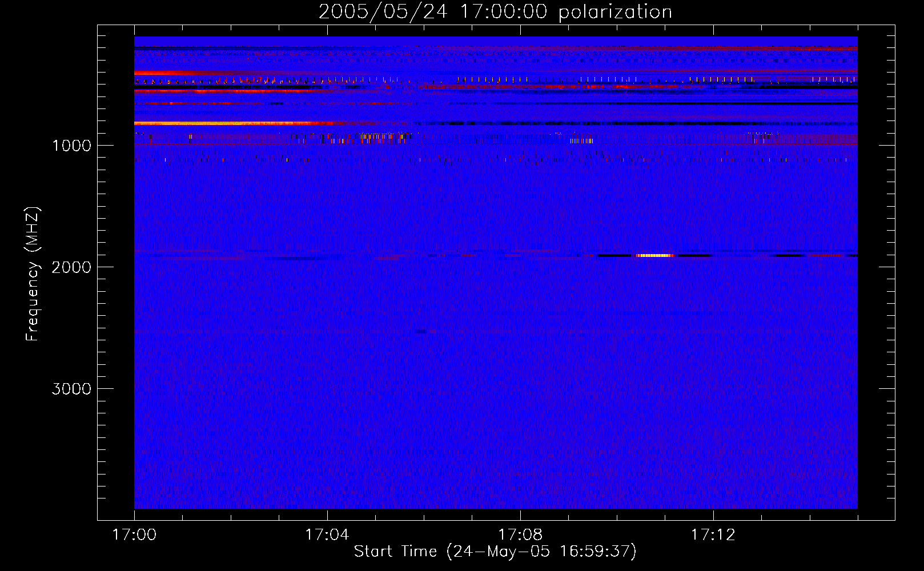Click the plot title '2005/05/24 17:00:00 polarization'

pos(495,12)
